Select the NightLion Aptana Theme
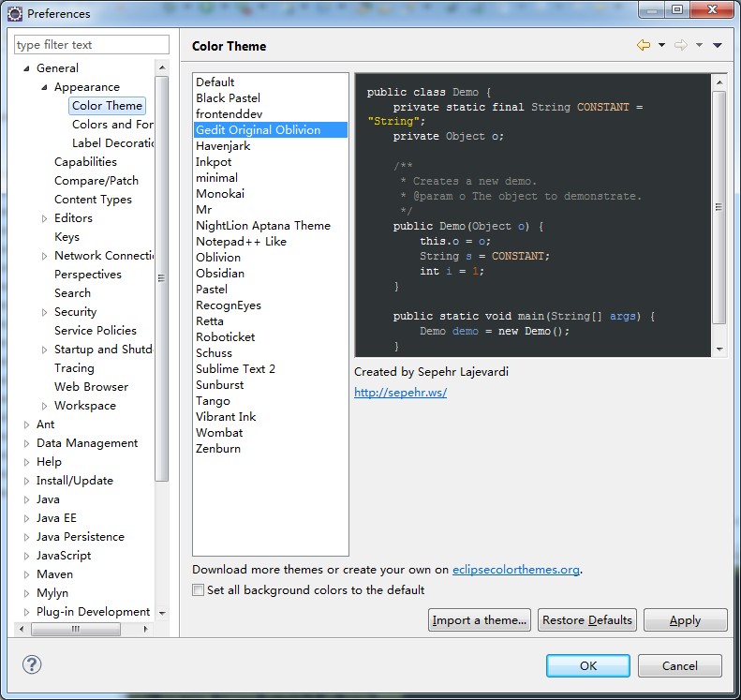 pos(271,226)
